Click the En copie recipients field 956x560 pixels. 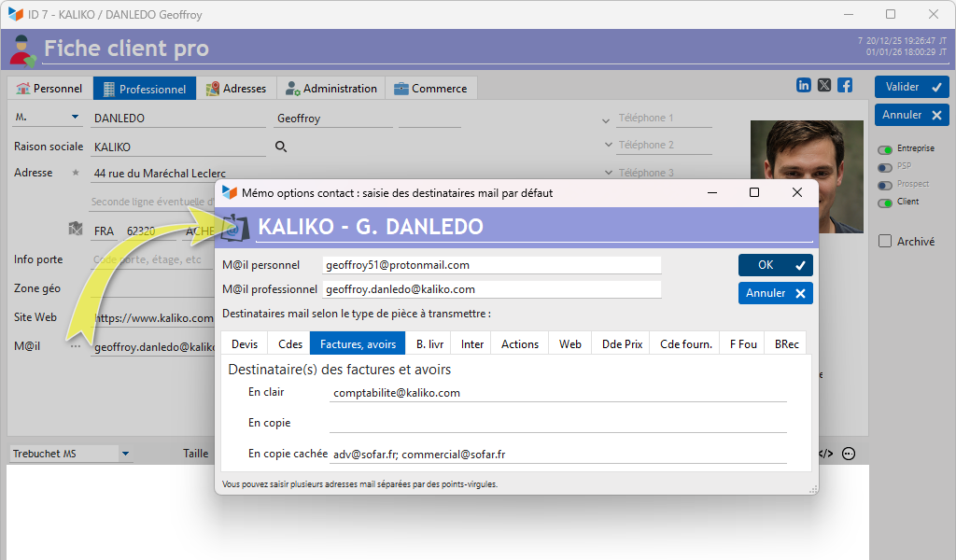[557, 424]
